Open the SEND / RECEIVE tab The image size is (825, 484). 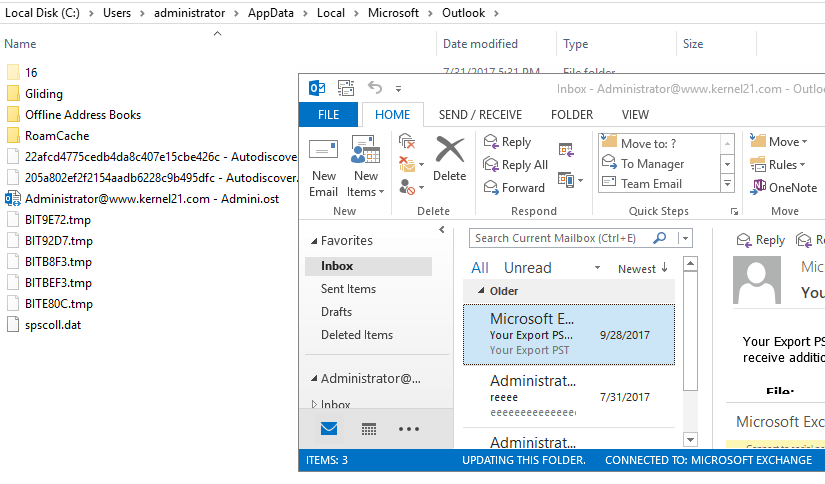click(x=480, y=115)
